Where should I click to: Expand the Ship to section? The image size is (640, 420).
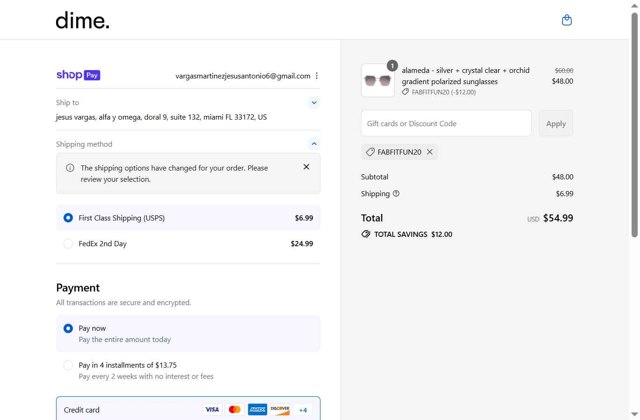314,102
